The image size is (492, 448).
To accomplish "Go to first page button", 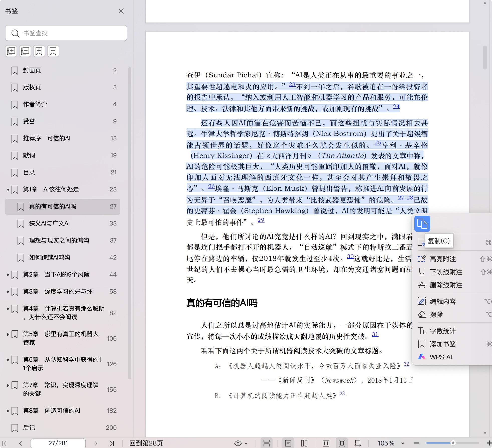I will pyautogui.click(x=5, y=443).
